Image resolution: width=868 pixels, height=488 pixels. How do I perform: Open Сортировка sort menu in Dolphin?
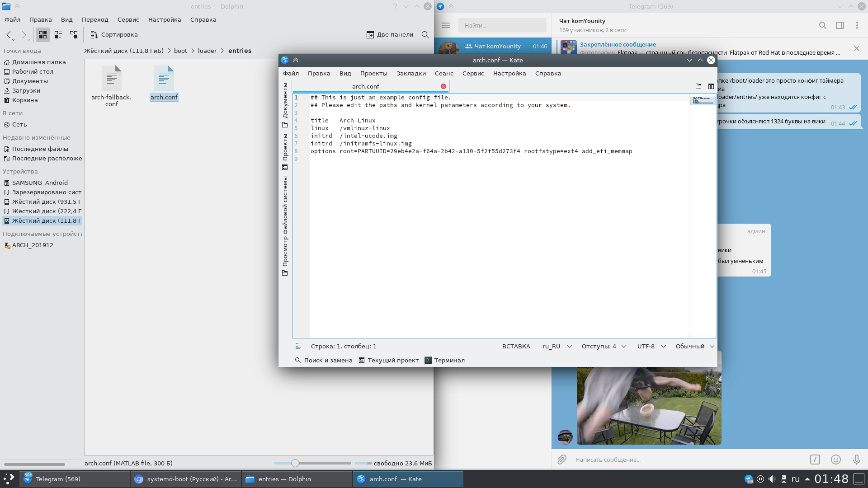point(114,35)
